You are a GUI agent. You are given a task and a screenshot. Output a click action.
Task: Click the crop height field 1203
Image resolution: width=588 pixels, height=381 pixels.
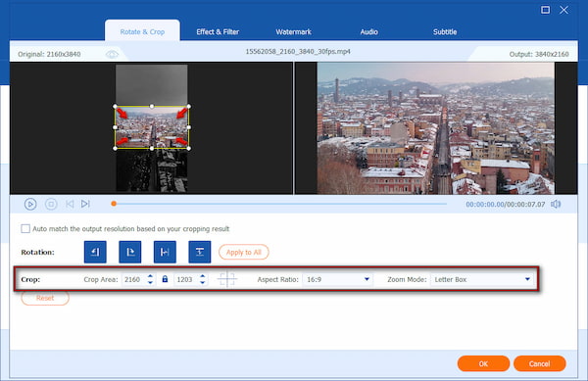pos(186,279)
